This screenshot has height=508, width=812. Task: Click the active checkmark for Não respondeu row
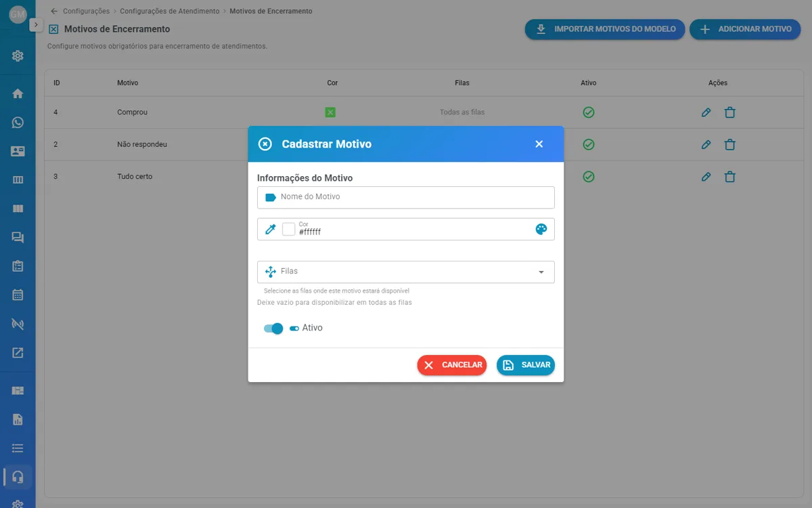coord(589,144)
